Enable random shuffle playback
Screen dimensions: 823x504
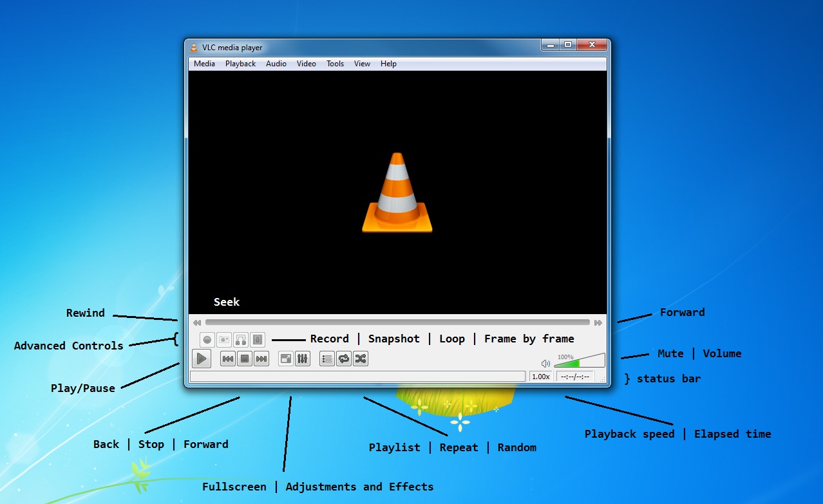(361, 359)
